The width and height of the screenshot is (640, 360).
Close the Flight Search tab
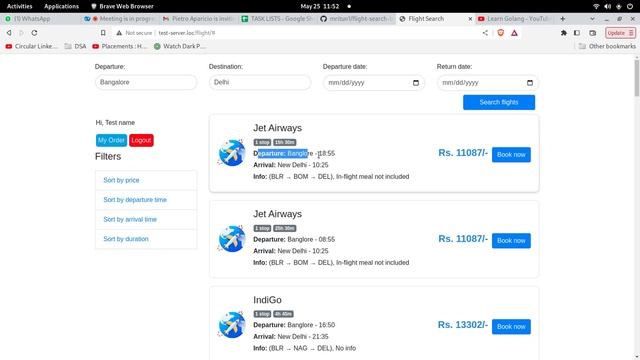(x=470, y=19)
